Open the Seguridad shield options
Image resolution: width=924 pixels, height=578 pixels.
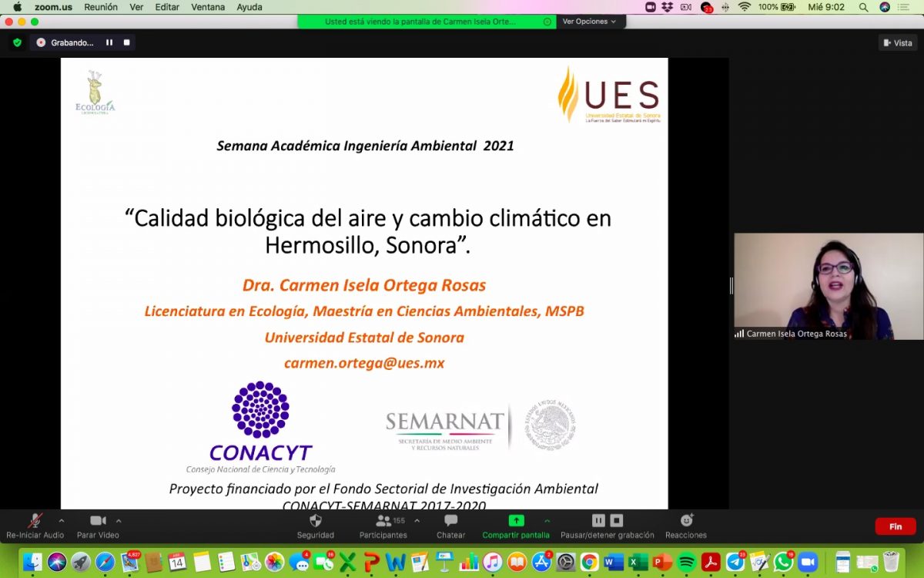click(x=315, y=521)
